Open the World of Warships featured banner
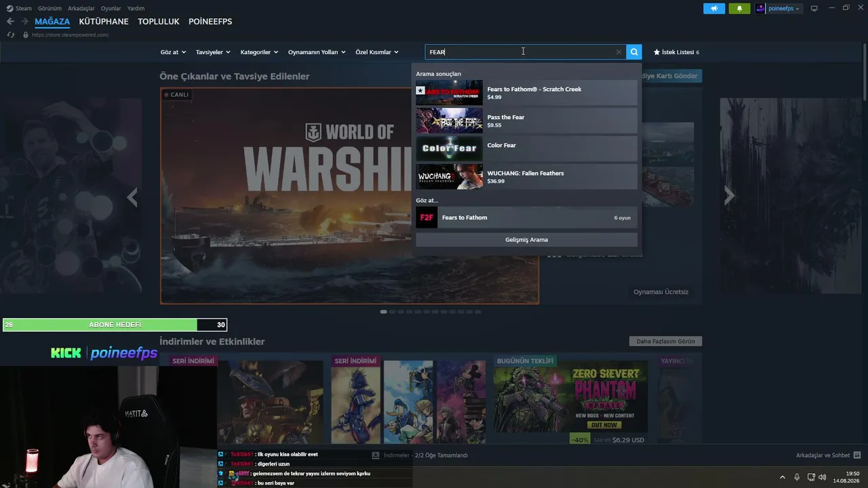Viewport: 868px width, 488px height. click(x=350, y=196)
